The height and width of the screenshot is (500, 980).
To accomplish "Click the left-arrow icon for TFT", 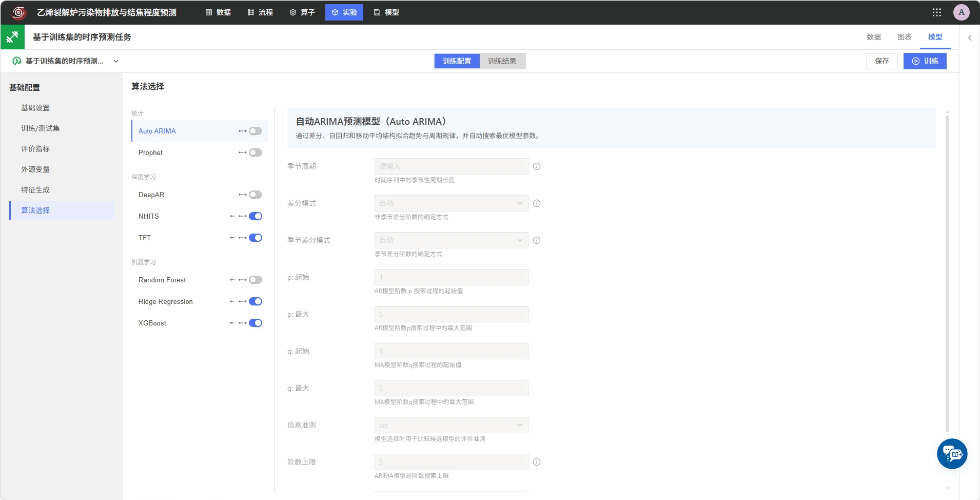I will click(x=232, y=238).
